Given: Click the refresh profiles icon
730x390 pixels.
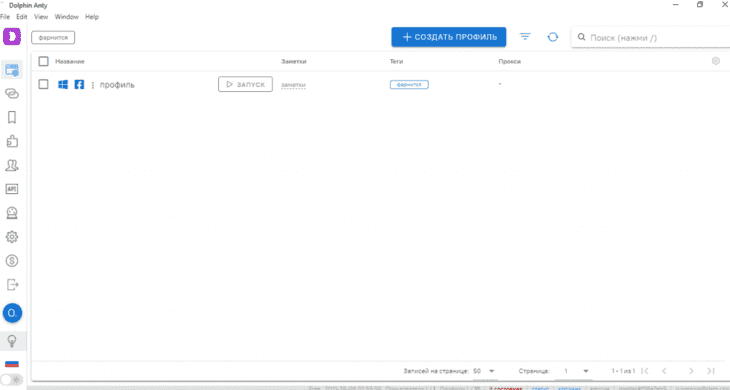Looking at the screenshot, I should (x=553, y=37).
